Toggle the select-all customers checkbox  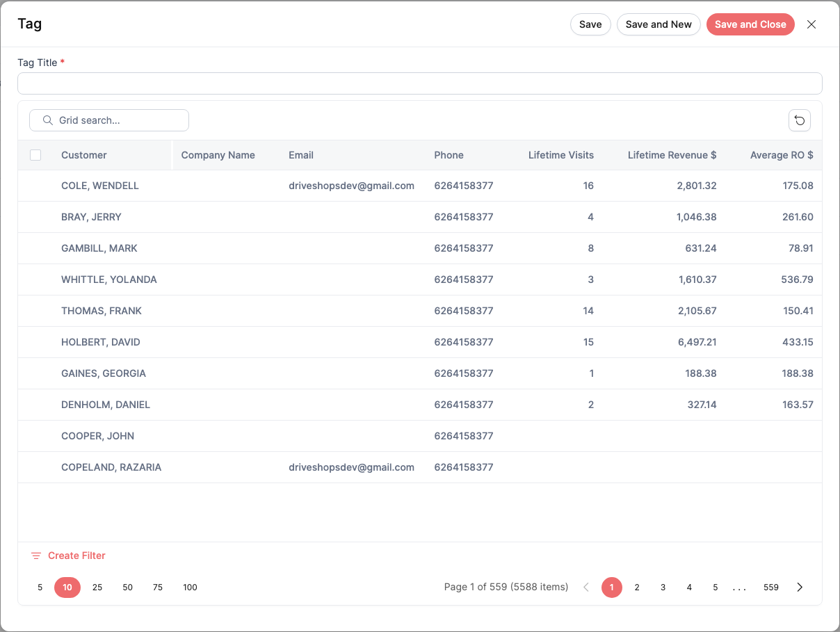[x=35, y=155]
